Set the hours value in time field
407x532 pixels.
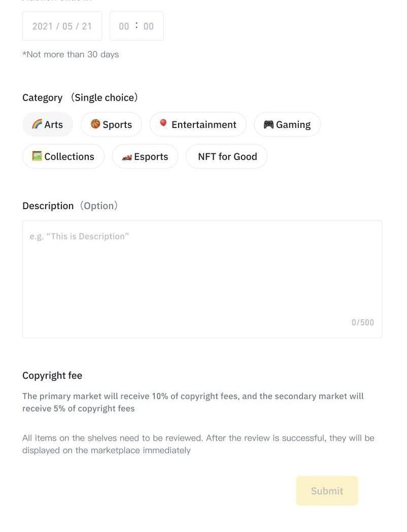click(x=124, y=26)
